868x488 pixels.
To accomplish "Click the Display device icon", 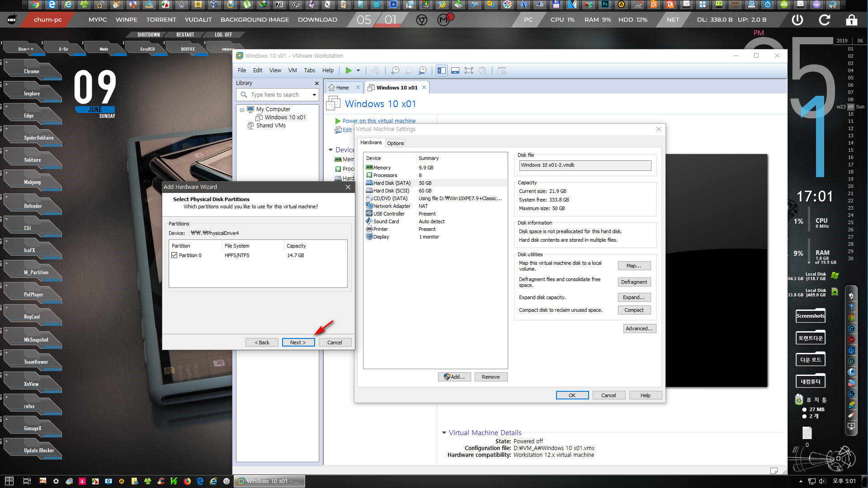I will (x=368, y=237).
